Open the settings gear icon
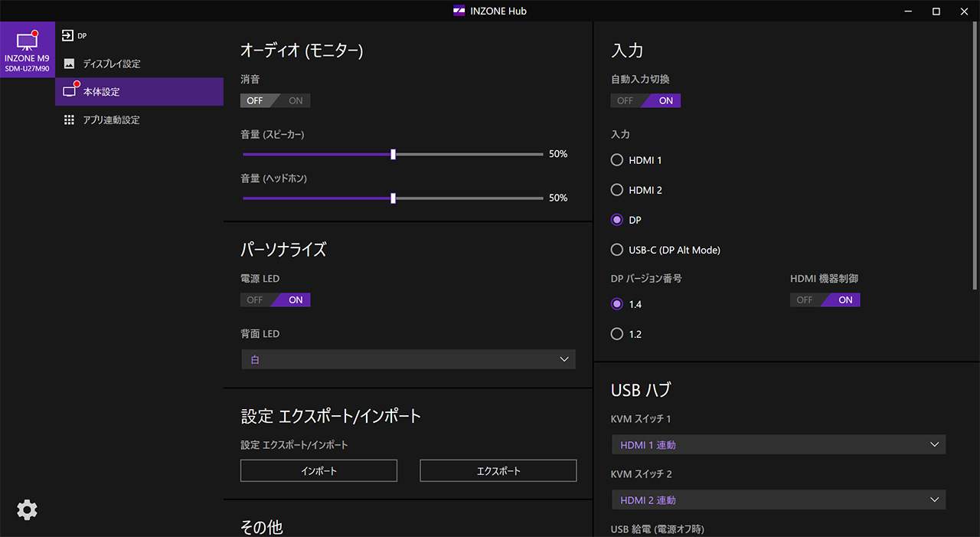980x537 pixels. (27, 510)
